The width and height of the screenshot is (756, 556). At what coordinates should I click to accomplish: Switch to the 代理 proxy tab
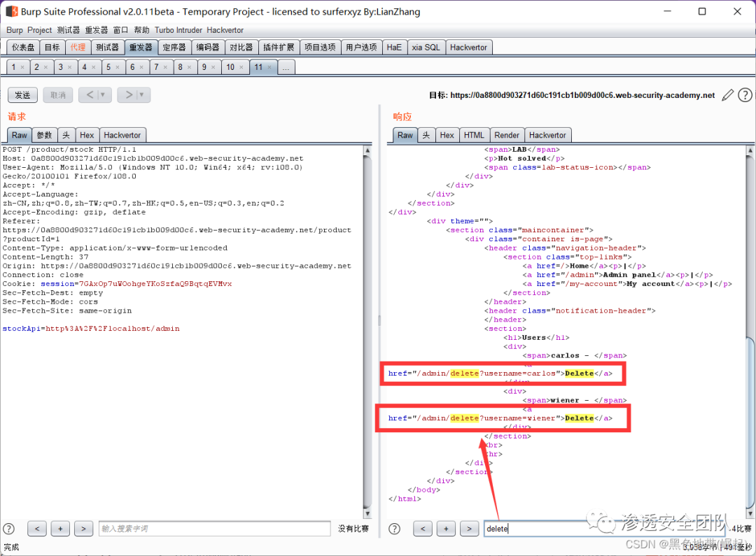(x=78, y=48)
